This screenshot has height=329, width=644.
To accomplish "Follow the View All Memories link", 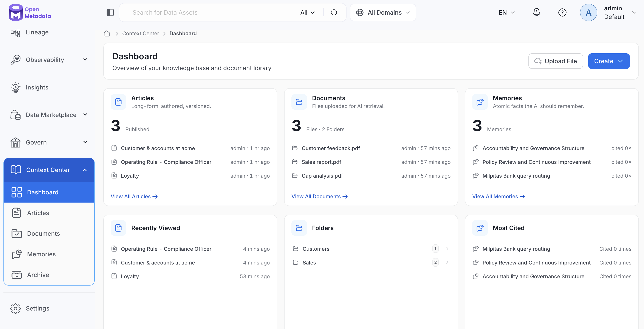I will 498,196.
